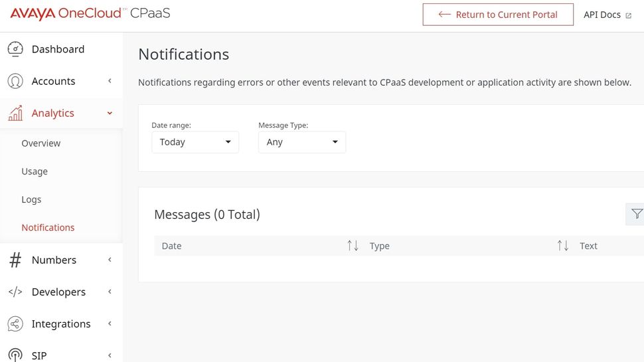644x362 pixels.
Task: Sort messages by Type column arrows
Action: (x=563, y=246)
